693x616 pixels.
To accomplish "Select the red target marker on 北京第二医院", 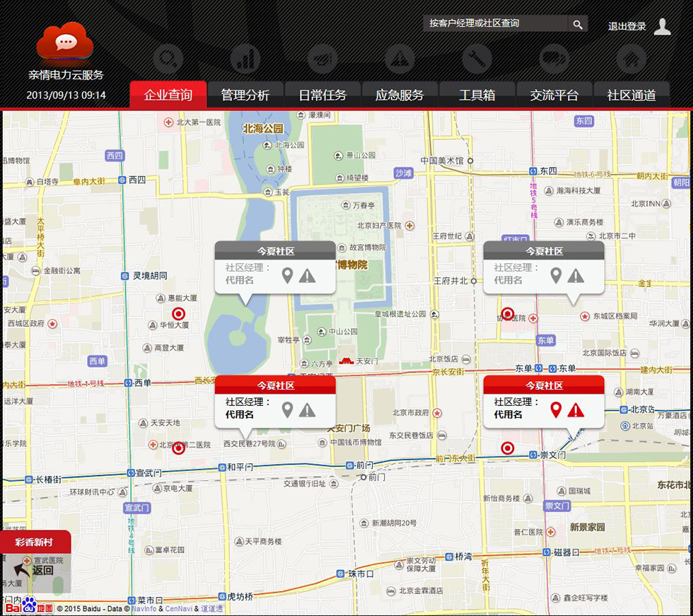I will pyautogui.click(x=178, y=448).
